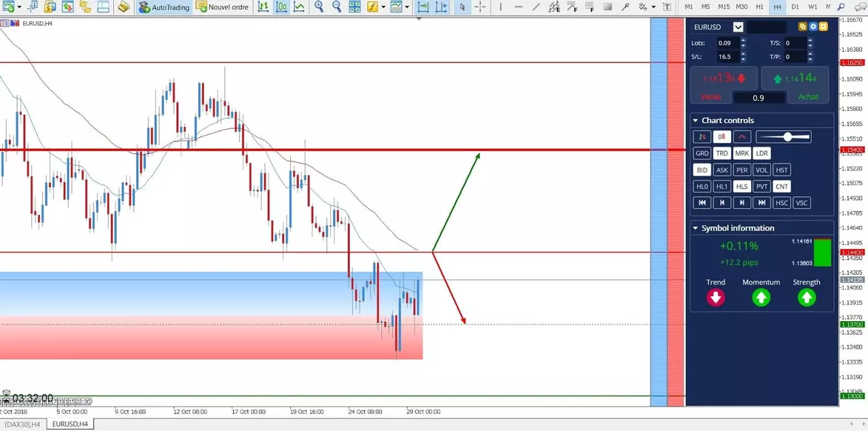The width and height of the screenshot is (868, 431).
Task: Zoom in on the chart
Action: (x=319, y=7)
